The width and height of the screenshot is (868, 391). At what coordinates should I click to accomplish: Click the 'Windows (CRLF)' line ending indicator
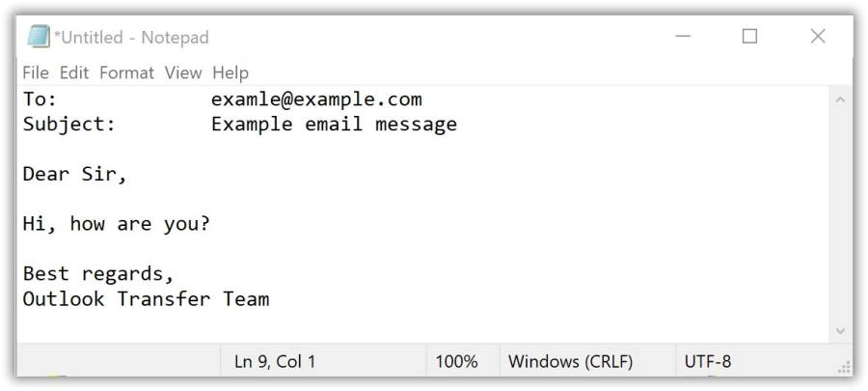click(x=570, y=362)
